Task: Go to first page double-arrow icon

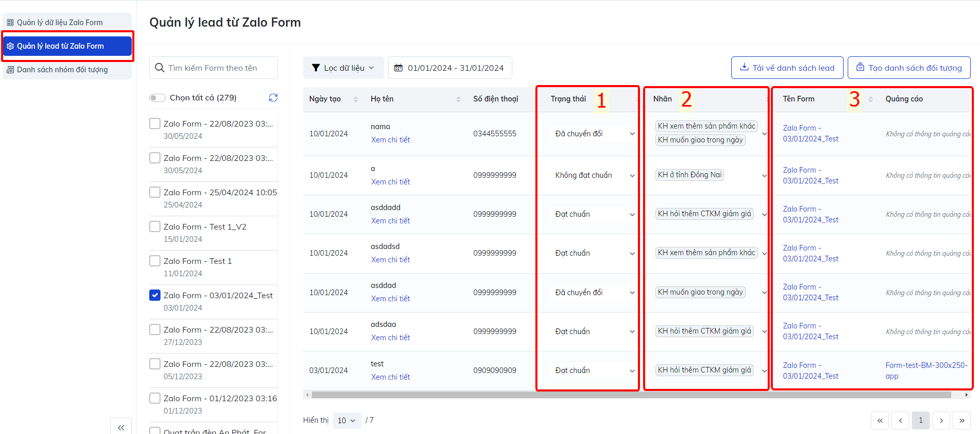Action: (879, 421)
